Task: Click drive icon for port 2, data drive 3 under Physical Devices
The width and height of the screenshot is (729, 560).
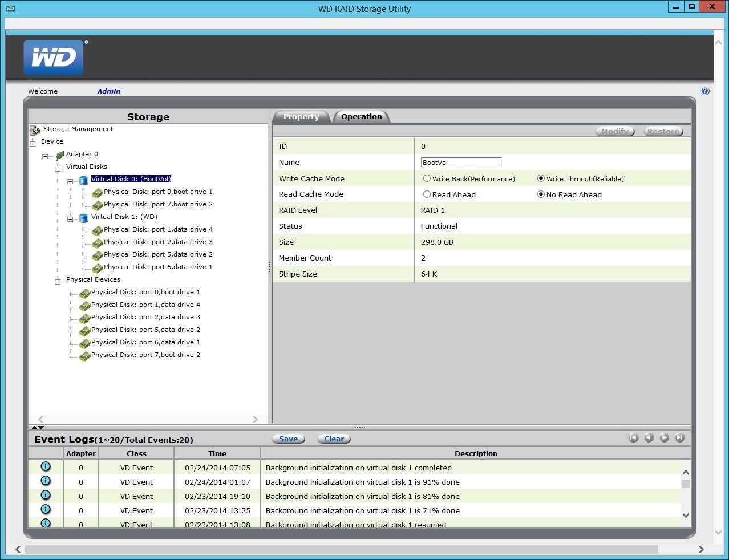Action: pyautogui.click(x=84, y=319)
